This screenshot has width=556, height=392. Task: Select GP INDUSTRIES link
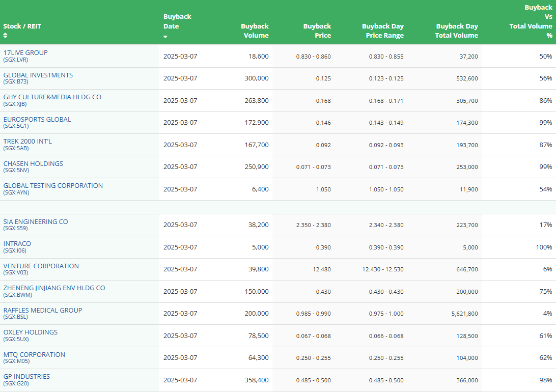pyautogui.click(x=26, y=377)
